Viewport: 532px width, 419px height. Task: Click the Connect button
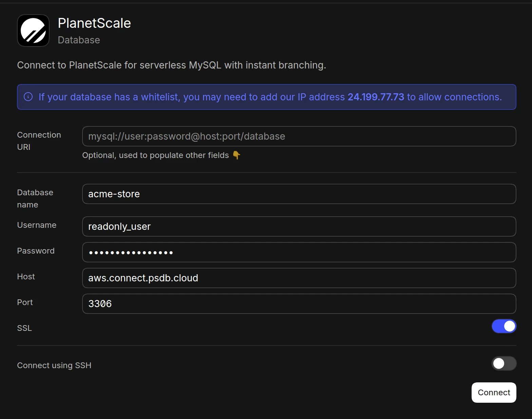tap(494, 393)
